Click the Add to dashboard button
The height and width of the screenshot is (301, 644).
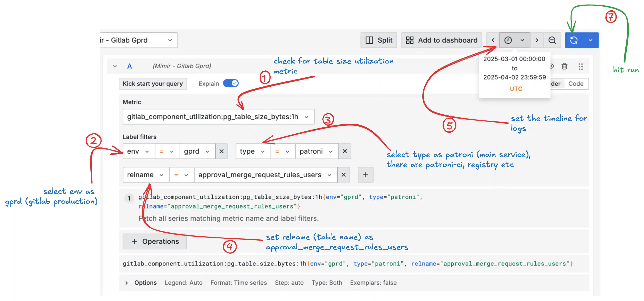tap(442, 40)
